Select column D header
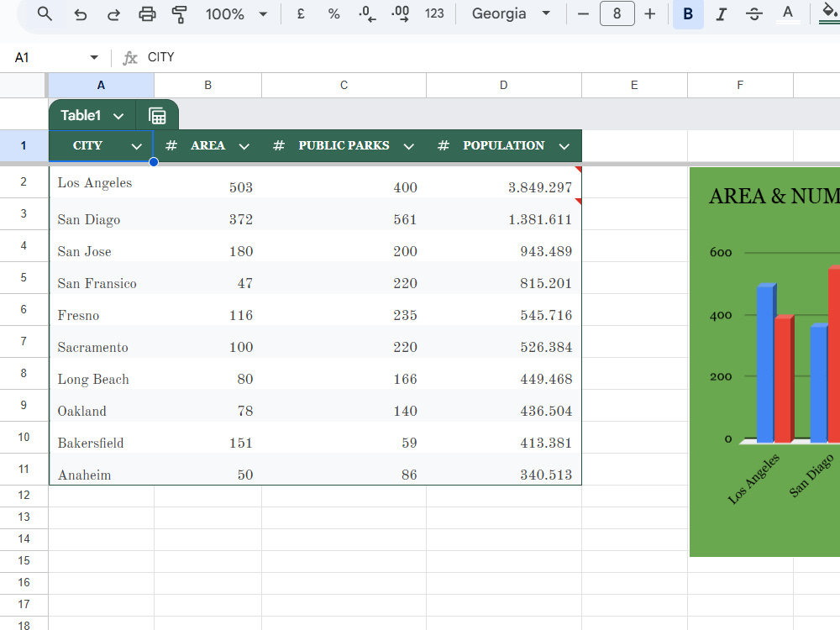 click(x=503, y=85)
